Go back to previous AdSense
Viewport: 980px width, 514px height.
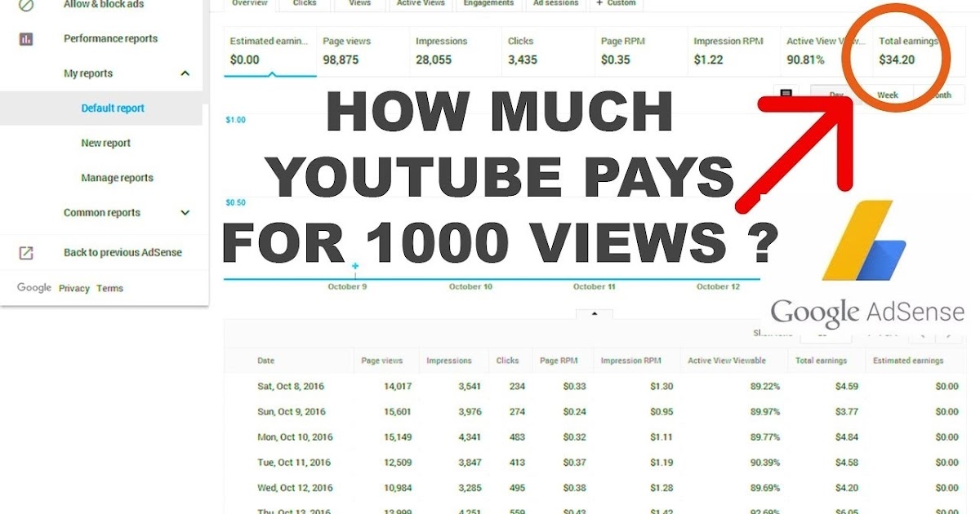click(x=122, y=253)
